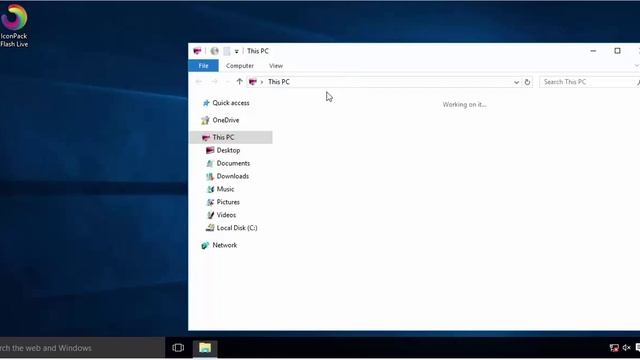The image size is (640, 360).
Task: Click This PC breadcrumb in address bar
Action: pos(279,82)
